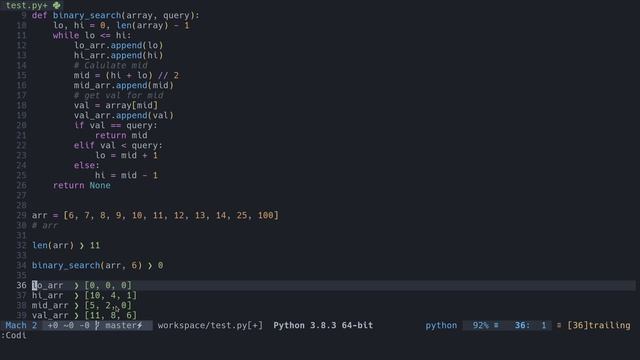
Task: Click the '# get val for mid' comment
Action: coord(118,96)
